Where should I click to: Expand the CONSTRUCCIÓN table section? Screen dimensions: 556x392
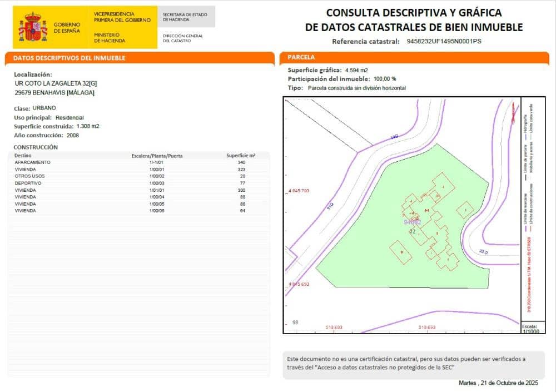(36, 147)
